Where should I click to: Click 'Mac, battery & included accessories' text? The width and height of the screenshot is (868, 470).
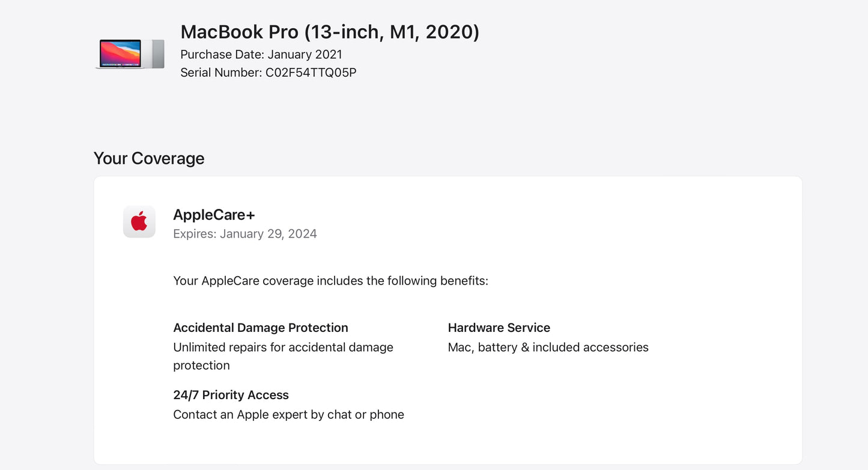click(548, 348)
